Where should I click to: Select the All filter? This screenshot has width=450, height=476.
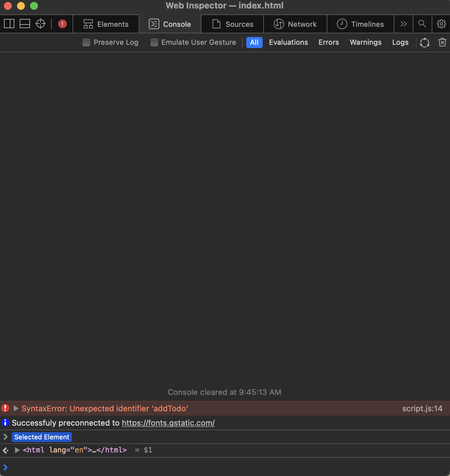[254, 42]
